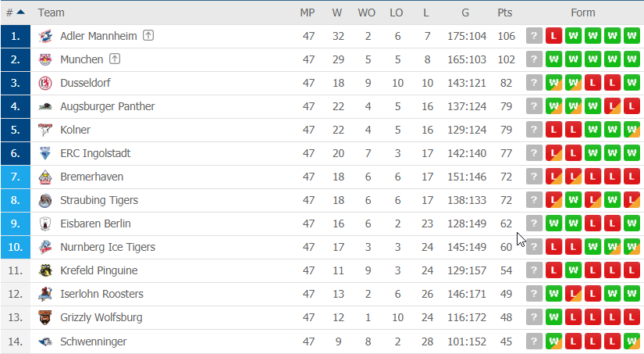Click the Bremerhaven team logo
This screenshot has height=354, width=644.
[45, 177]
